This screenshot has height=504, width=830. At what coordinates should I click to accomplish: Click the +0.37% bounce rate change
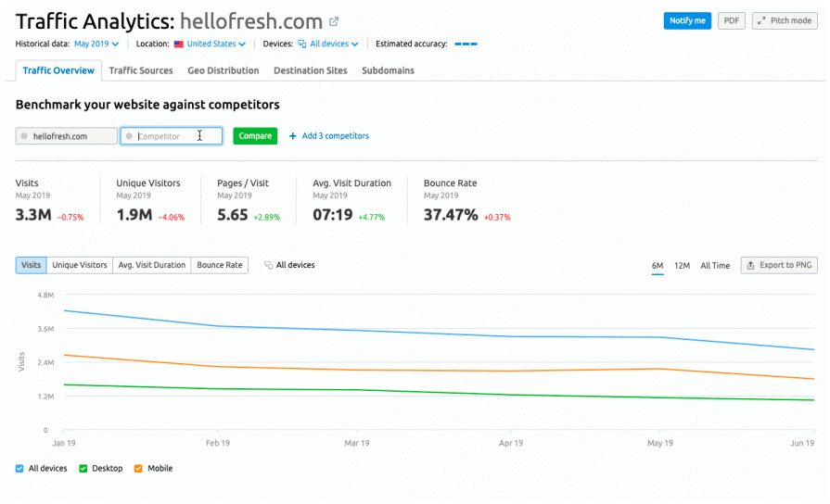497,218
